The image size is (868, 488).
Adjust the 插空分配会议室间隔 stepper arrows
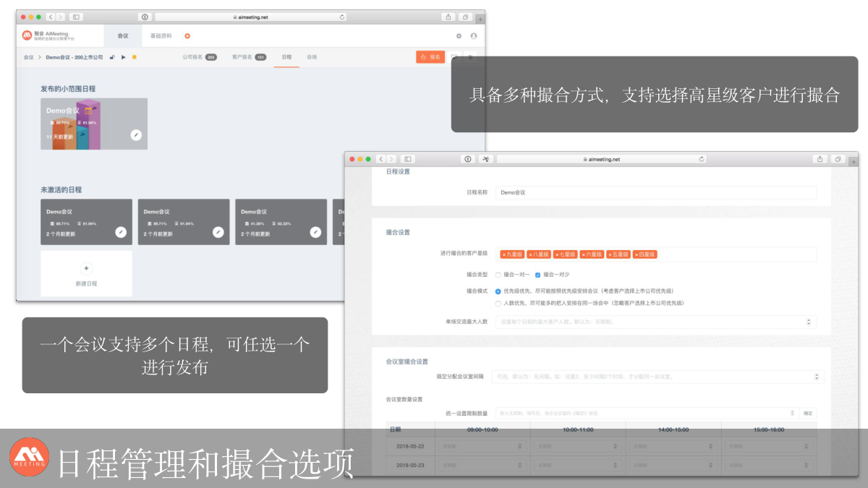click(x=816, y=377)
